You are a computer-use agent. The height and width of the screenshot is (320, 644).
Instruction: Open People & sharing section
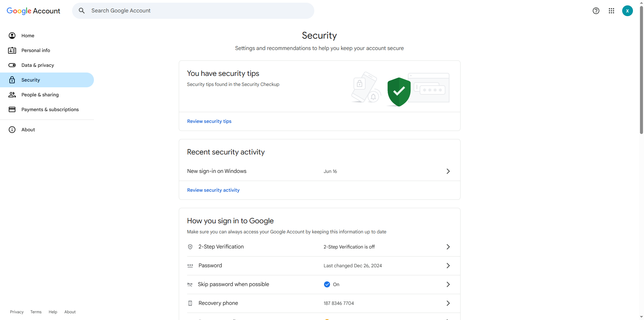click(x=47, y=95)
